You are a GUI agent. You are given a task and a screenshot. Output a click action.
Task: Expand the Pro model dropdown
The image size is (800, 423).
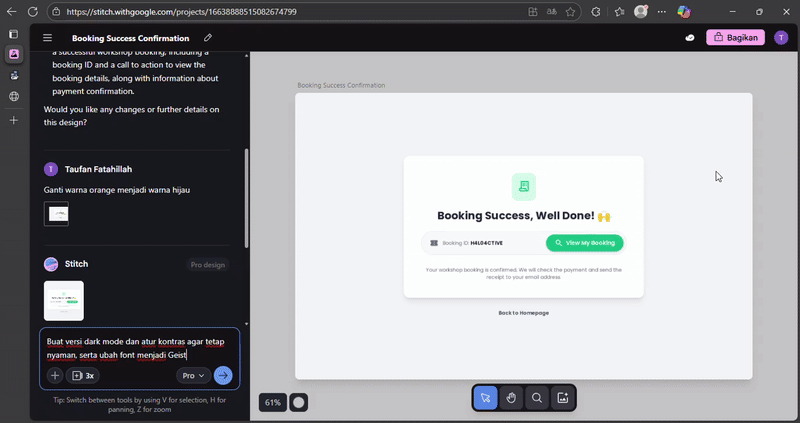coord(193,376)
